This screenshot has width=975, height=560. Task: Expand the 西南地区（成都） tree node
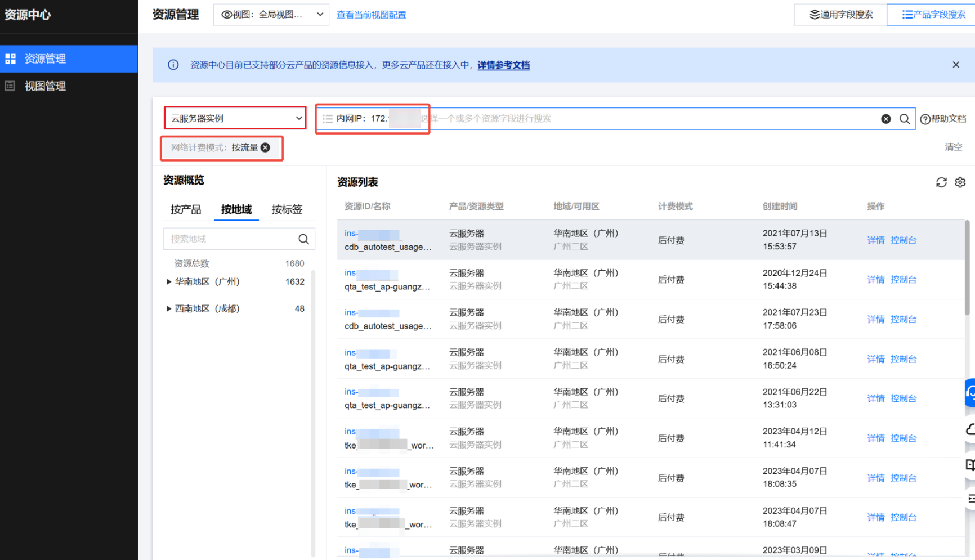[x=169, y=309]
